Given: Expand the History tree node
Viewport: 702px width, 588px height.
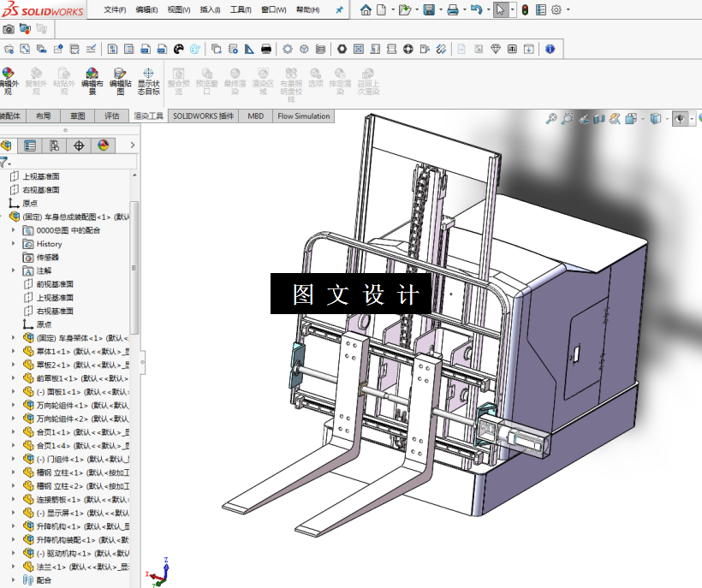Looking at the screenshot, I should click(14, 244).
